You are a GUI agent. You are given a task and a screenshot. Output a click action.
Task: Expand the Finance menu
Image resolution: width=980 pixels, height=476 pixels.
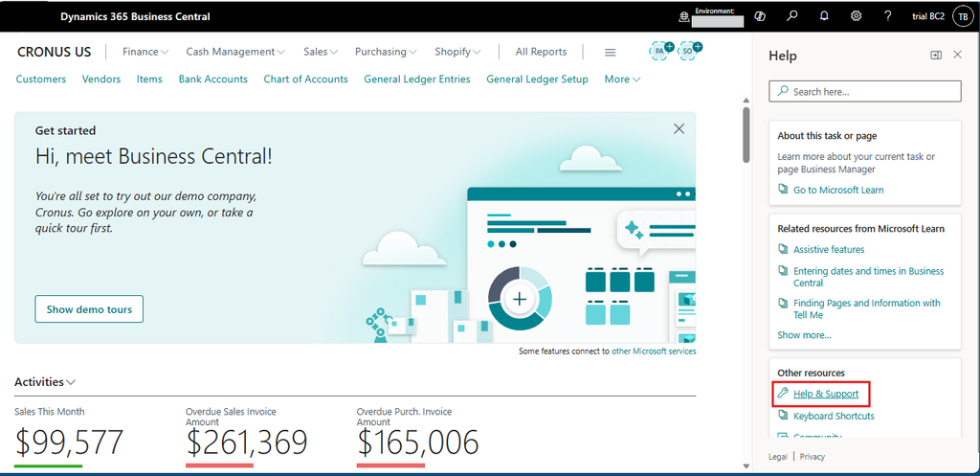(145, 52)
